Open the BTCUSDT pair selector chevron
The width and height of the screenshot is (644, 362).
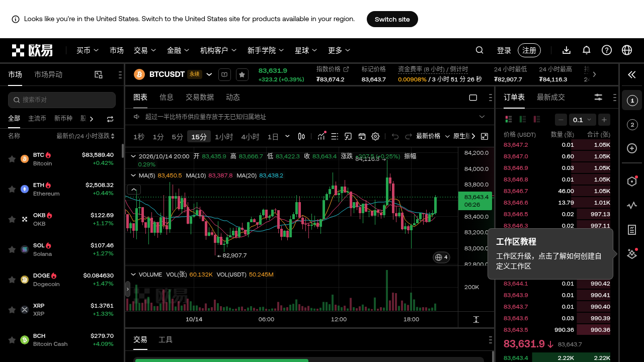[209, 74]
